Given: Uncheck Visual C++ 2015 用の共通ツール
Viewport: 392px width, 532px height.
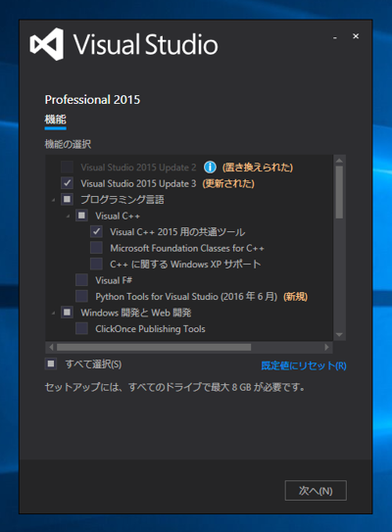Looking at the screenshot, I should [96, 232].
